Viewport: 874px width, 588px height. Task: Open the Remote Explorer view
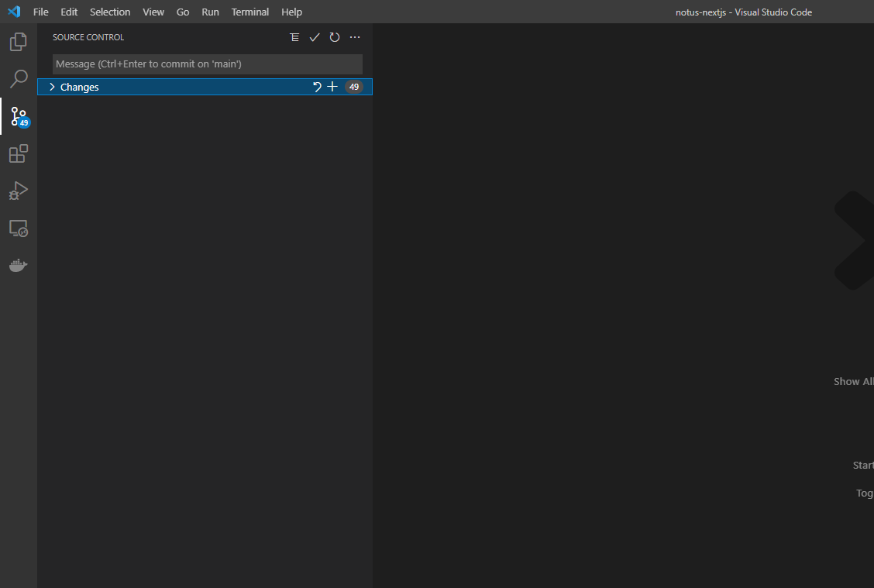tap(19, 228)
